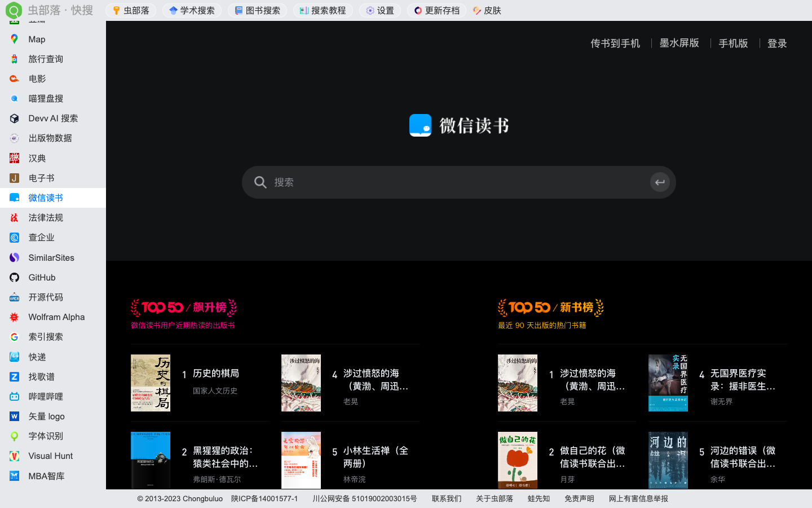Screen dimensions: 812x508
Task: Select 电子书 in the sidebar
Action: click(41, 177)
